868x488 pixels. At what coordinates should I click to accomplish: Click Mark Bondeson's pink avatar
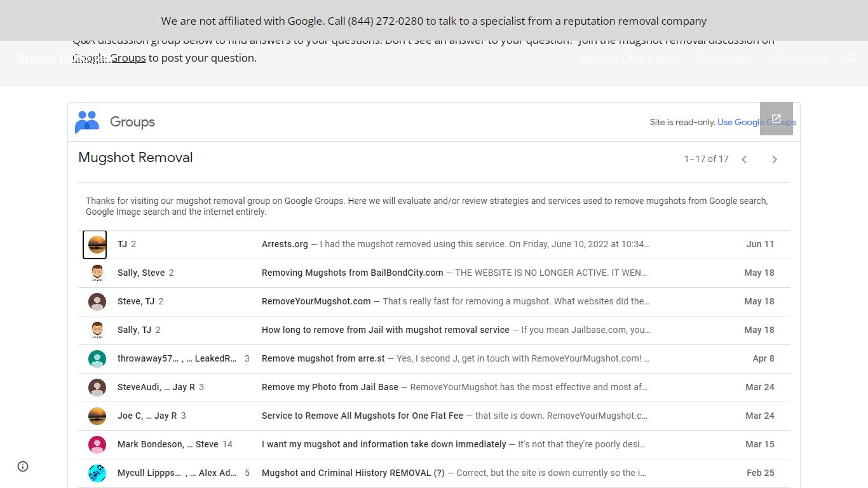97,444
